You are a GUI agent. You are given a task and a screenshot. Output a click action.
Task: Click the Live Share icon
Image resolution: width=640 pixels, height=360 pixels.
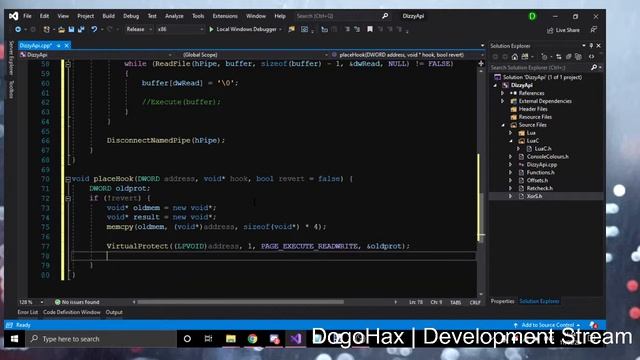(550, 30)
